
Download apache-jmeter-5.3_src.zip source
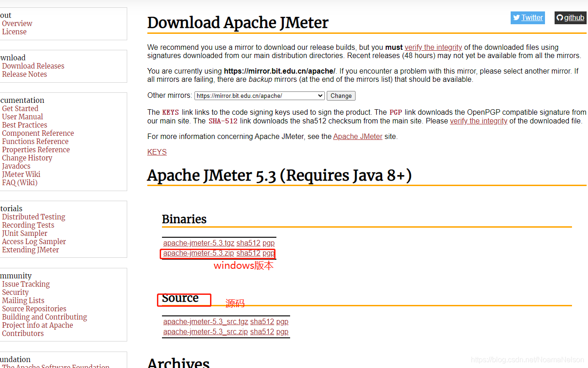(205, 332)
